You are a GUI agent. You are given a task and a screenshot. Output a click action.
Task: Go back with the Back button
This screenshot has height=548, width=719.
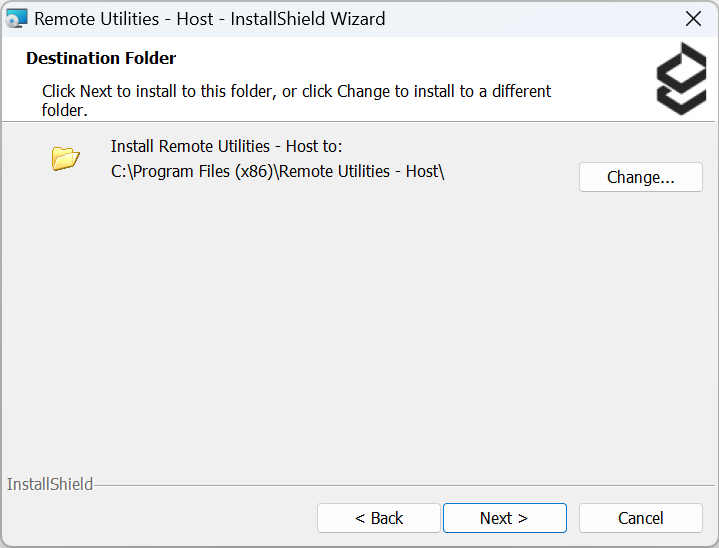click(x=378, y=518)
